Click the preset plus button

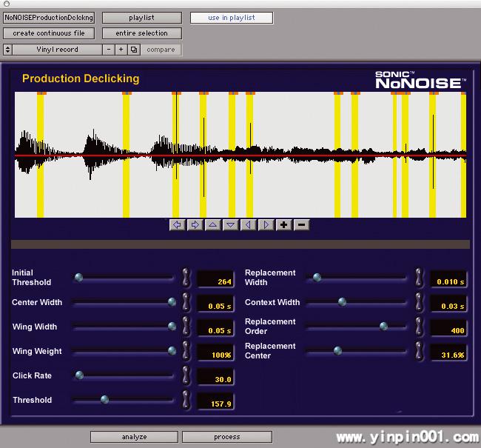[x=121, y=50]
